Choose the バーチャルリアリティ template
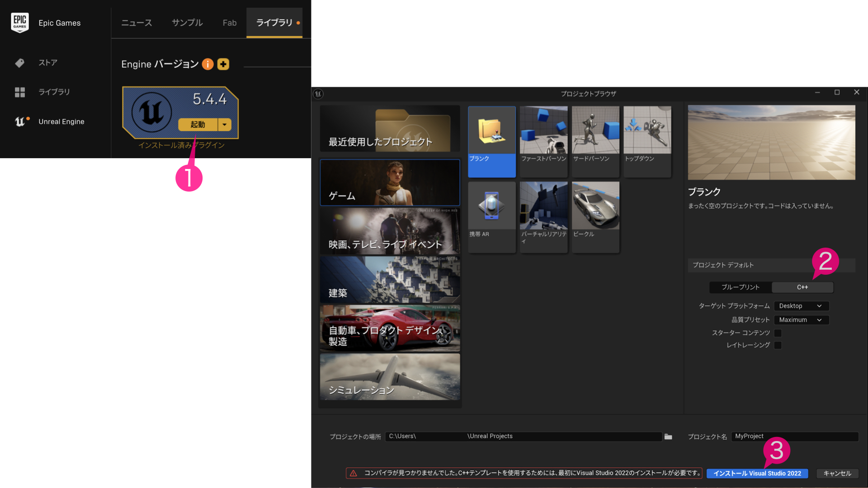868x488 pixels. point(543,217)
